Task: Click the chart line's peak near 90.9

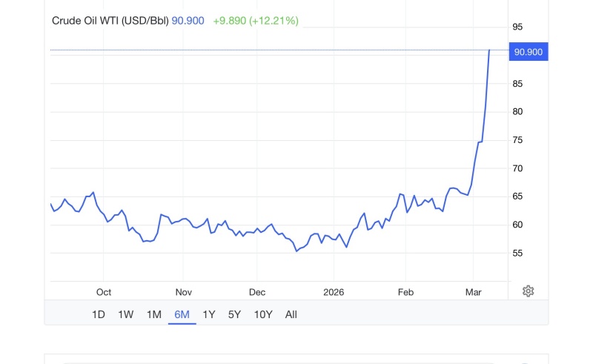Action: click(489, 51)
